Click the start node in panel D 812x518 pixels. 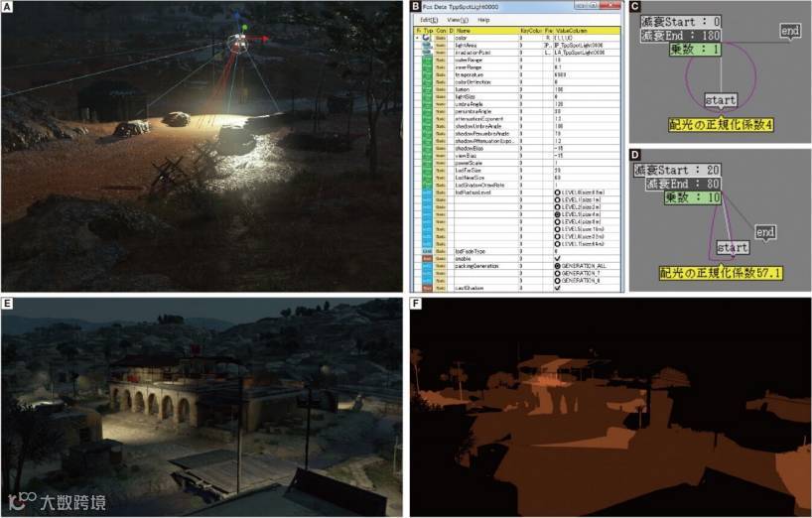[733, 247]
